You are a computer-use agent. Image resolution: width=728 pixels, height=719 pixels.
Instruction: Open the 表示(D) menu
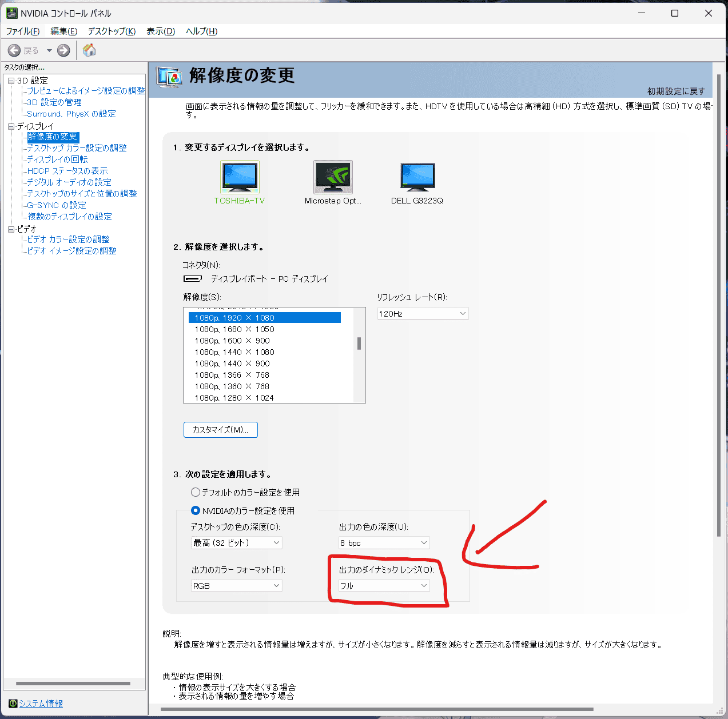coord(161,31)
